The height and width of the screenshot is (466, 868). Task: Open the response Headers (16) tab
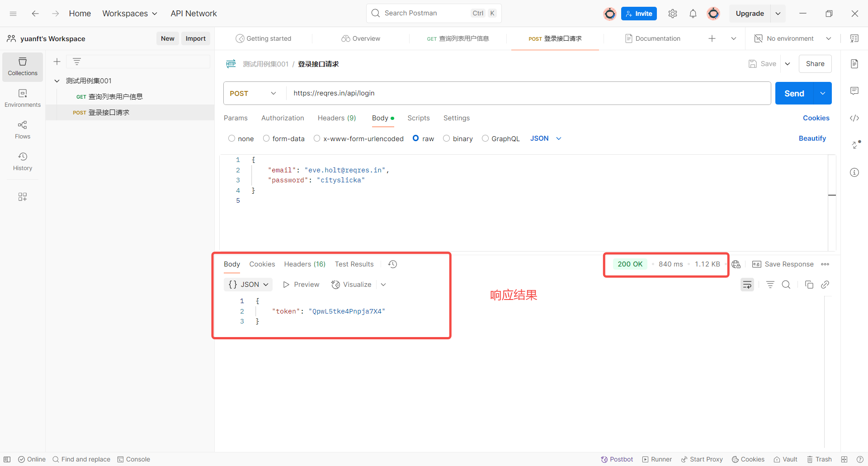tap(305, 264)
